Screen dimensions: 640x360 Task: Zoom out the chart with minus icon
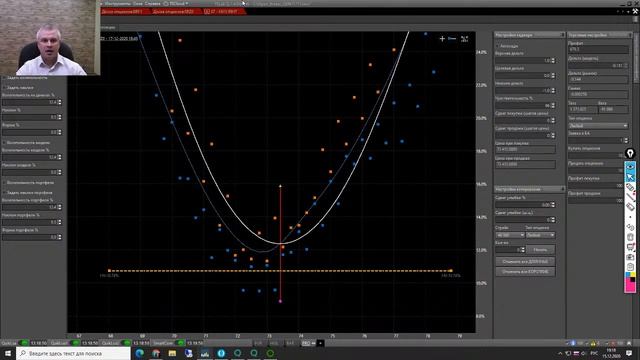coord(452,39)
